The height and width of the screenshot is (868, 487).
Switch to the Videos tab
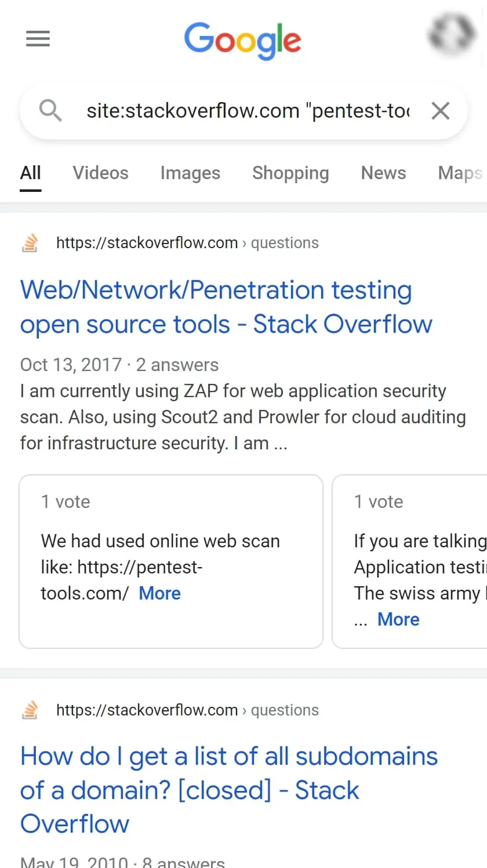click(100, 173)
